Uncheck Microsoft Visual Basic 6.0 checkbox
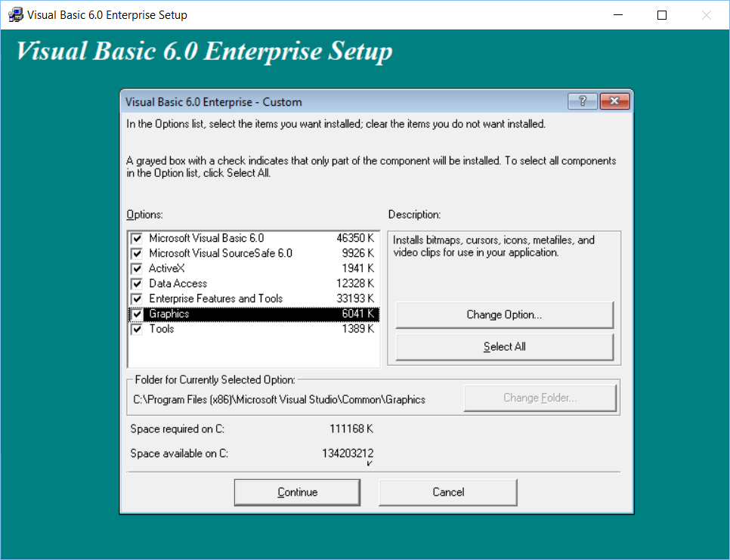The width and height of the screenshot is (730, 560). tap(137, 239)
